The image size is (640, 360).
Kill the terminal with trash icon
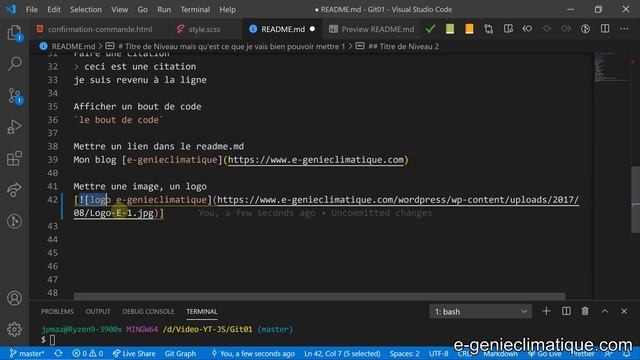coord(585,311)
